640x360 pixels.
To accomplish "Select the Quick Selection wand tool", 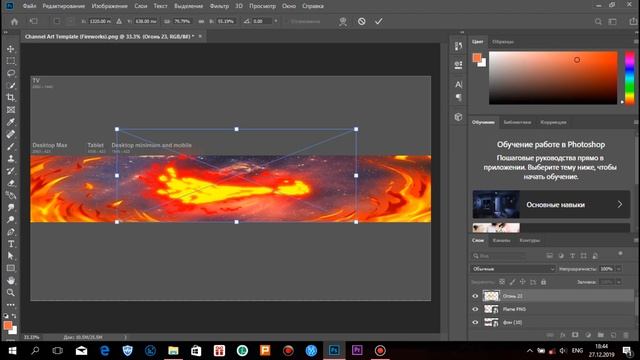I will pyautogui.click(x=11, y=86).
